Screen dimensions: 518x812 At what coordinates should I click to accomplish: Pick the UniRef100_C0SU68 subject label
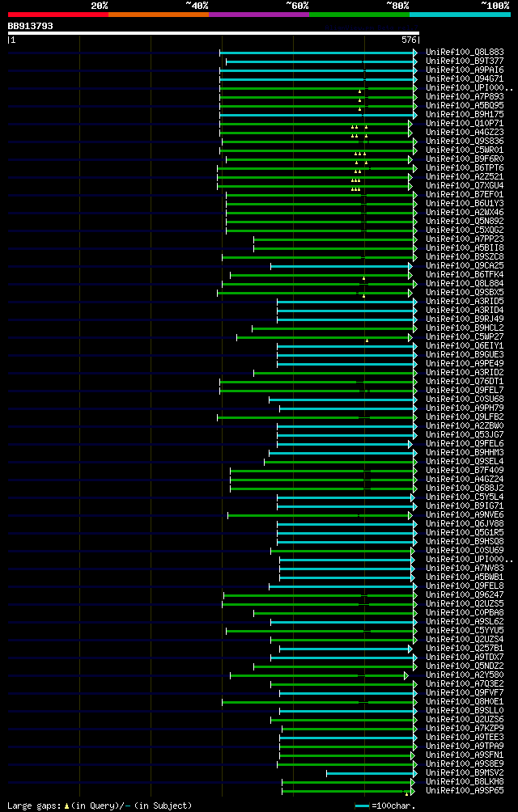pos(465,399)
